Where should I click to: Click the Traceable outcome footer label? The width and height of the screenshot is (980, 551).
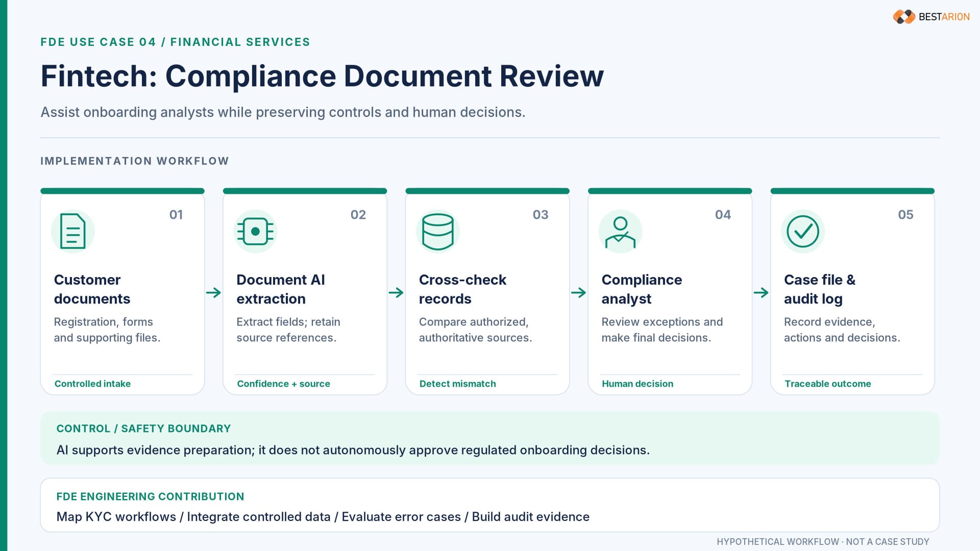click(x=828, y=384)
